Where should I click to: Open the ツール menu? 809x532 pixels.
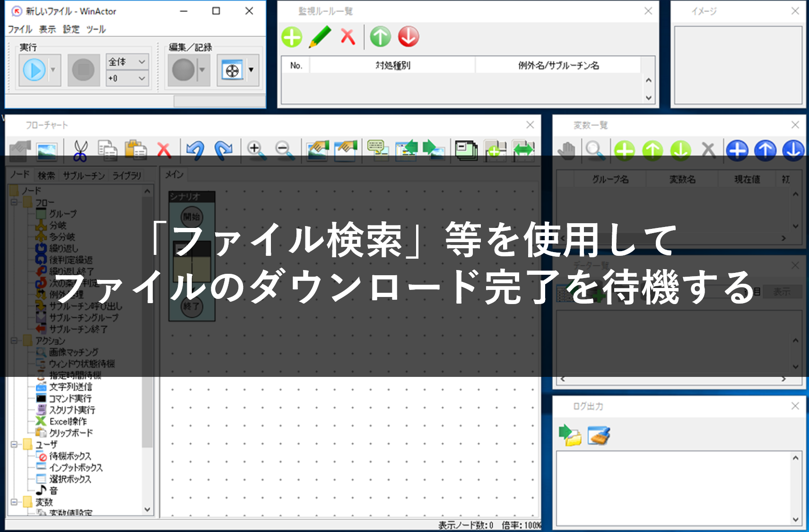pos(96,29)
